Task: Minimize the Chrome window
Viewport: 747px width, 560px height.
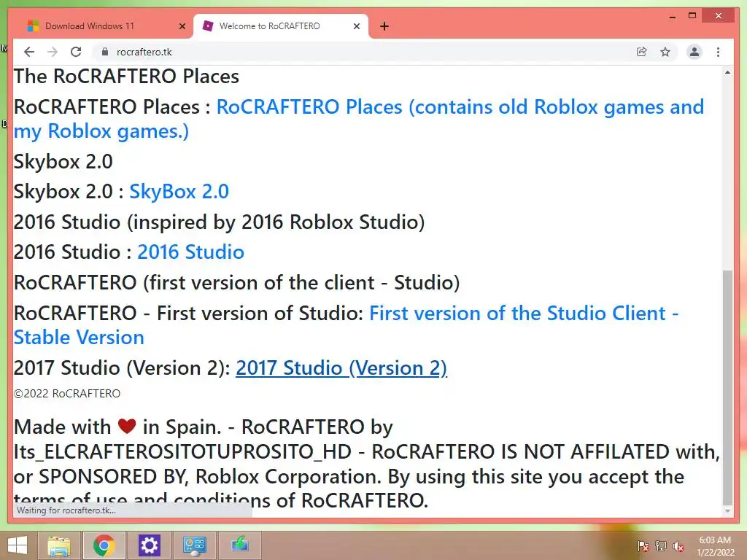Action: coord(672,16)
